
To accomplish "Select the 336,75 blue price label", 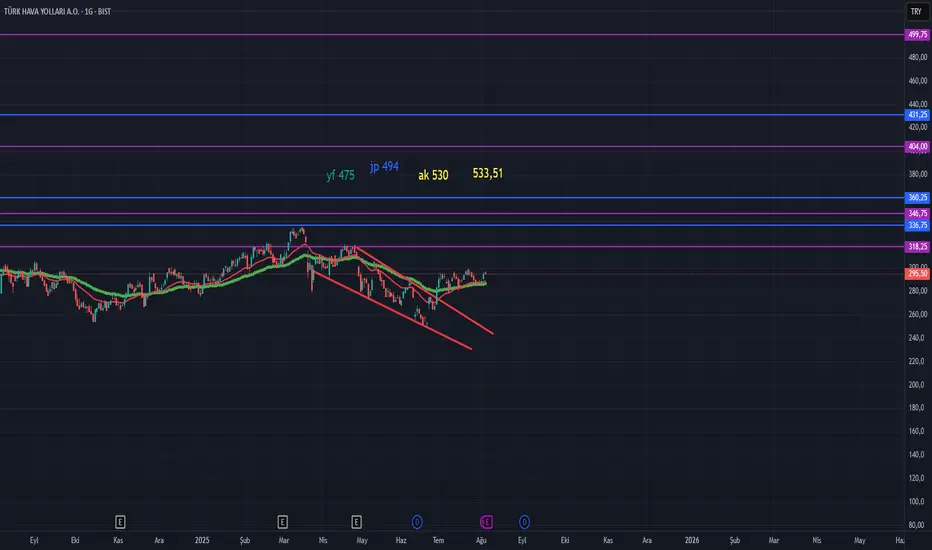I will [917, 225].
